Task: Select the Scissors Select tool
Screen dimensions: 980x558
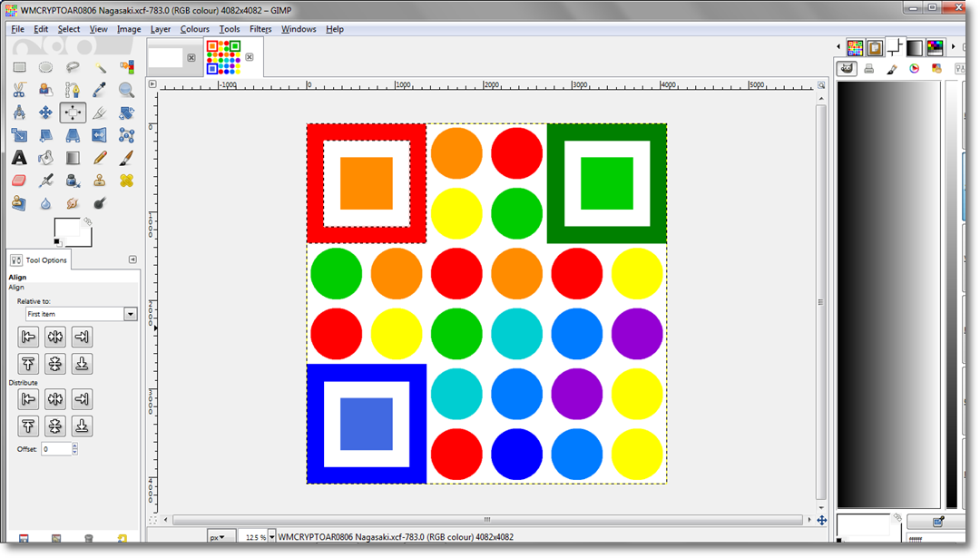Action: coord(19,90)
